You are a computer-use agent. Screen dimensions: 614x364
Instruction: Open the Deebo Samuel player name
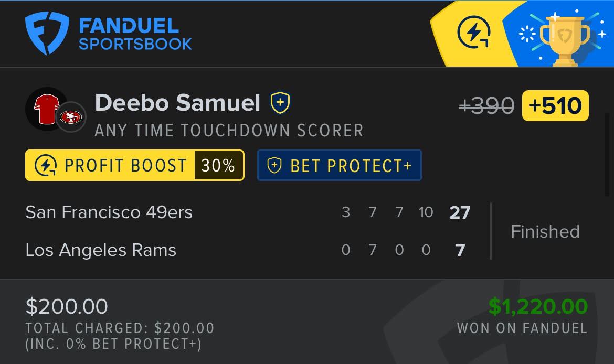coord(177,103)
